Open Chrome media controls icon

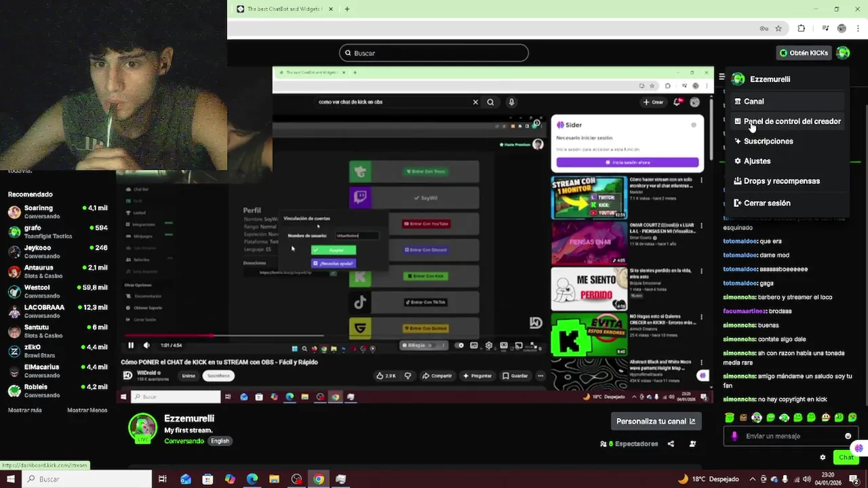pyautogui.click(x=825, y=28)
